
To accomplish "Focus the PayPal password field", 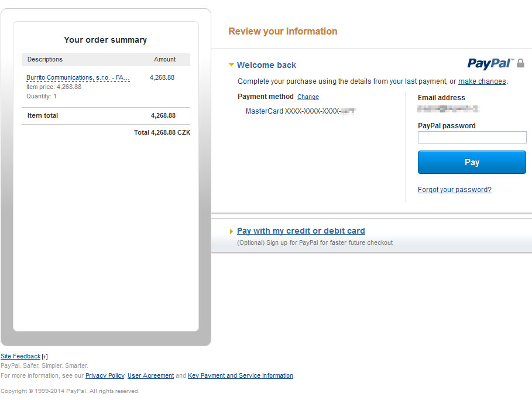I will 472,138.
